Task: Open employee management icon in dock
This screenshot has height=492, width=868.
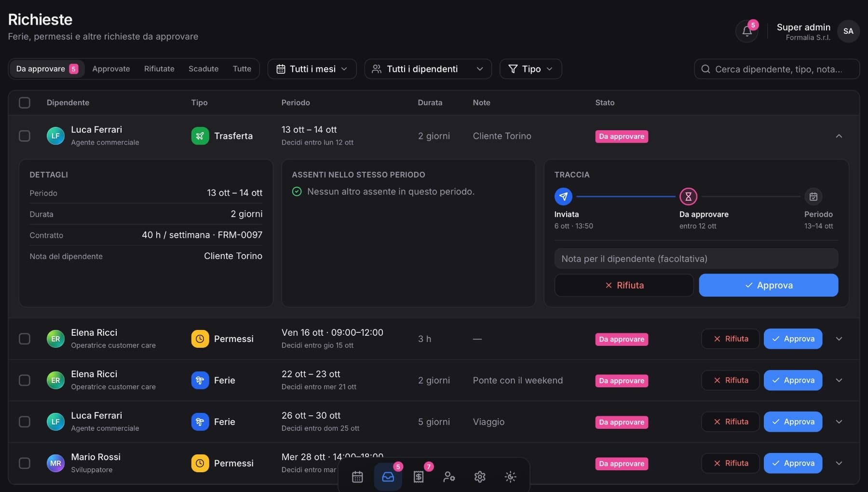Action: pos(449,477)
